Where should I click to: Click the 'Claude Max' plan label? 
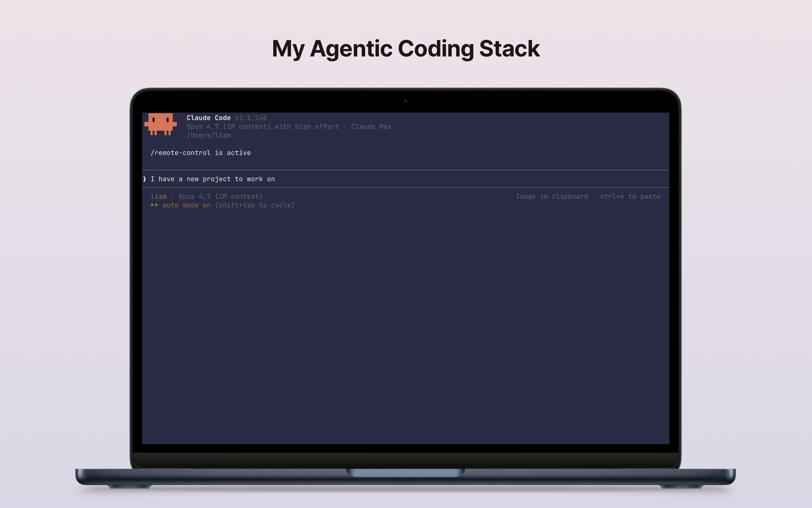click(x=371, y=127)
